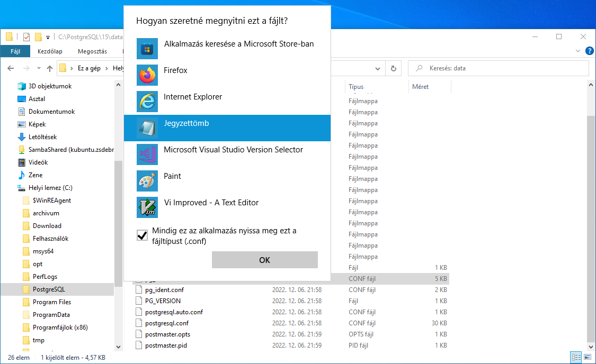This screenshot has width=596, height=364.
Task: Open SambaShared network drive in navigation pane
Action: 70,150
